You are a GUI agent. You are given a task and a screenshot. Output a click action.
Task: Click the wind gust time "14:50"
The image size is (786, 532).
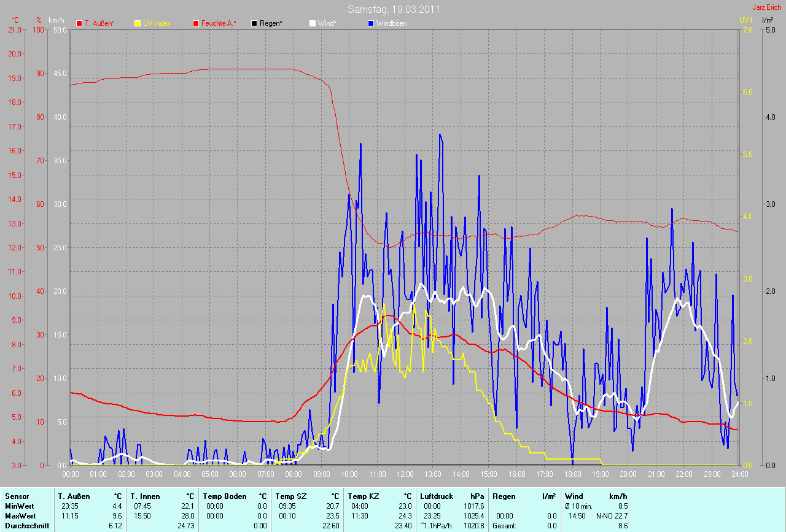(x=577, y=515)
